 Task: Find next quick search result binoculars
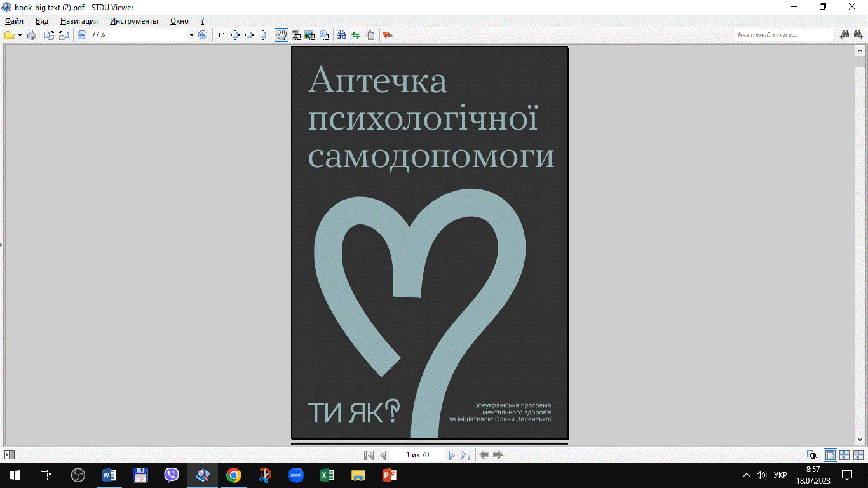(859, 35)
